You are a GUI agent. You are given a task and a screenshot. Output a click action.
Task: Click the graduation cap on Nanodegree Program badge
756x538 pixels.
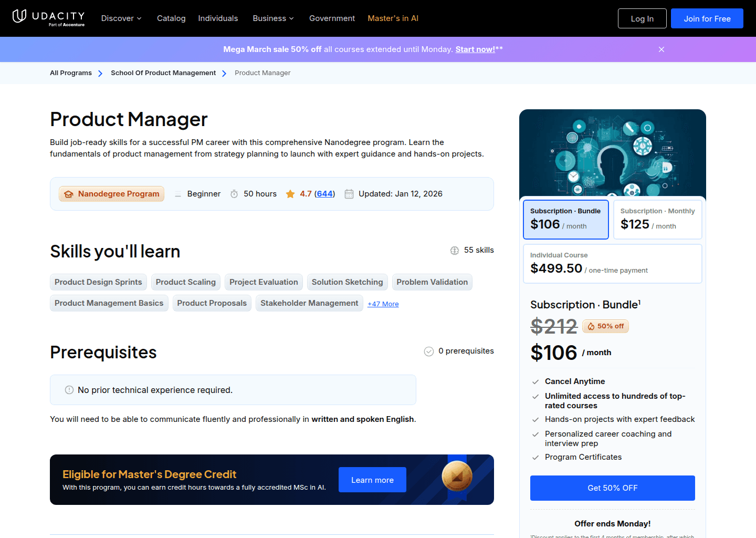(x=69, y=193)
